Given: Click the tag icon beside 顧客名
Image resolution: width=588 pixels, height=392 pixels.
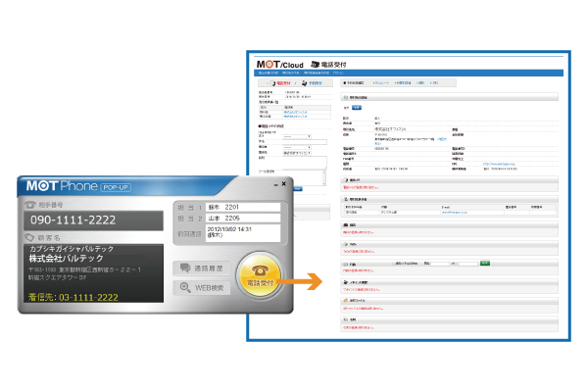Looking at the screenshot, I should (30, 236).
